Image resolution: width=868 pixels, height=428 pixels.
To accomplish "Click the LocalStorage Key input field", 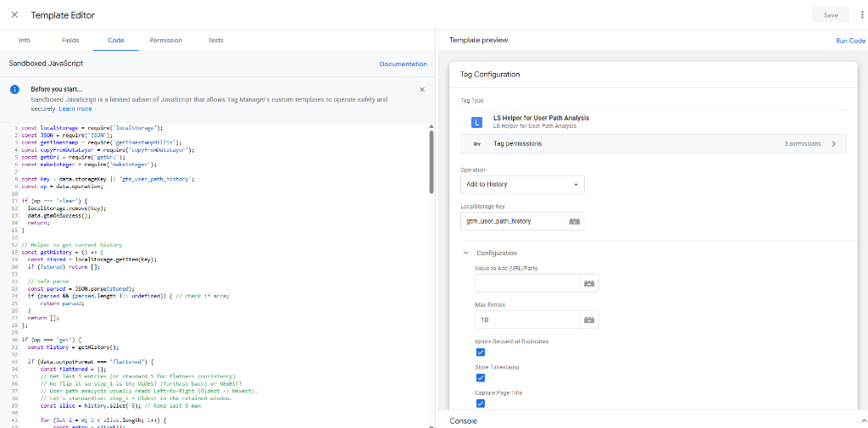I will 512,221.
